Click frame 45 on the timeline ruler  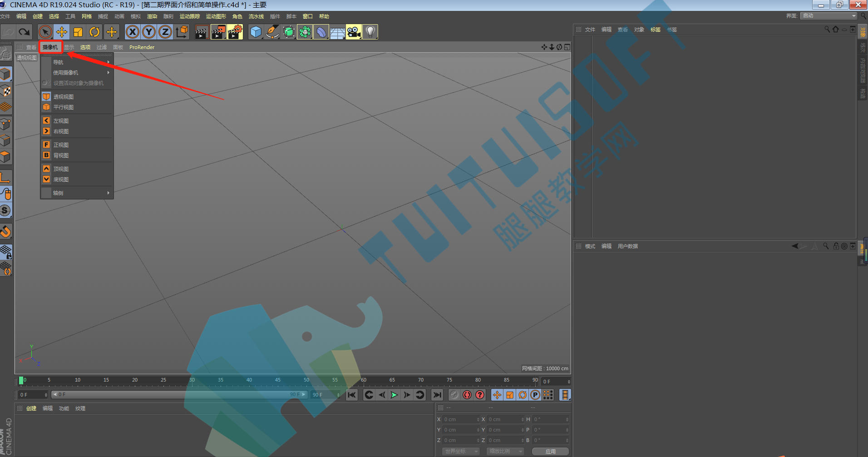(x=277, y=381)
